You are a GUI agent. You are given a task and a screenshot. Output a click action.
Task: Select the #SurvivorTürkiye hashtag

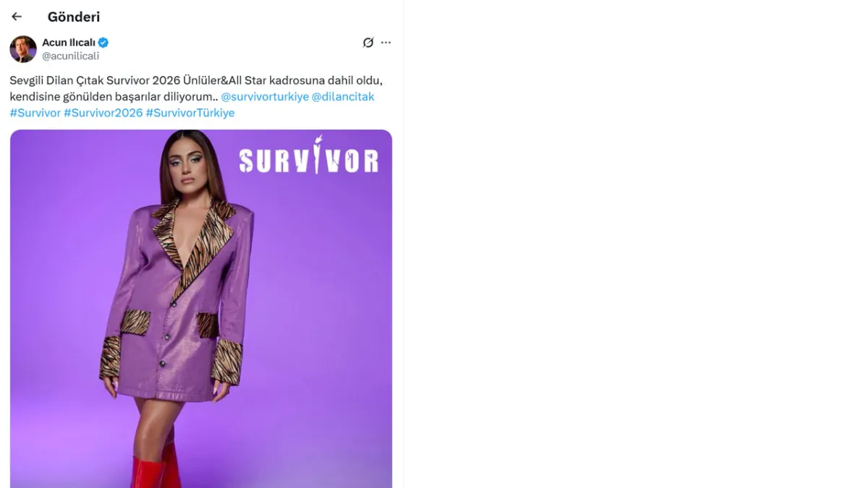190,114
